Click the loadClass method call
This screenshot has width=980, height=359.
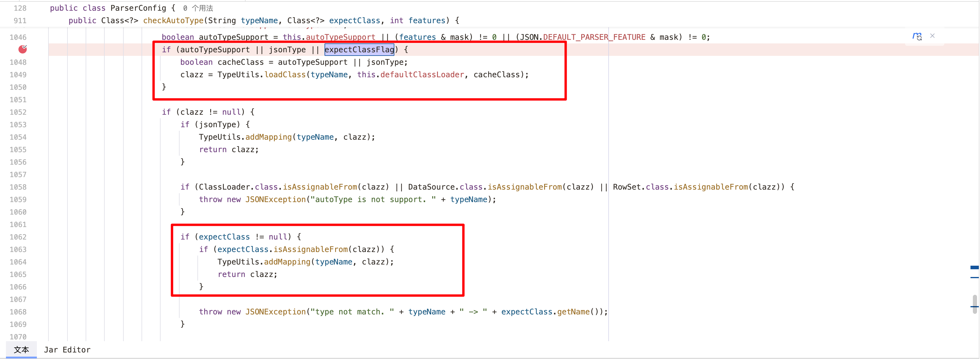(285, 75)
